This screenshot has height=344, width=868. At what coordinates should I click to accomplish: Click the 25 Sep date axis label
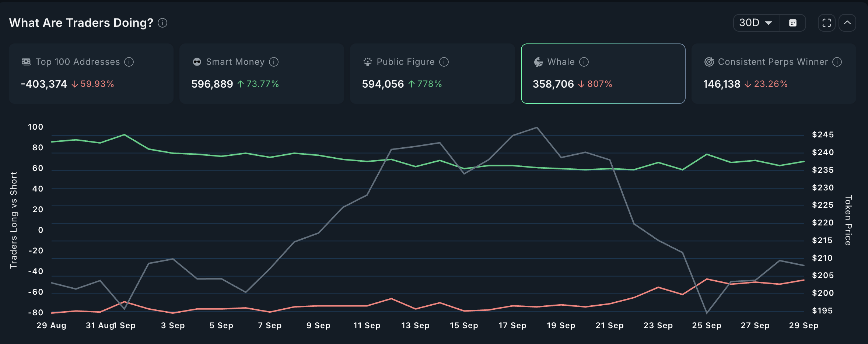tap(706, 326)
